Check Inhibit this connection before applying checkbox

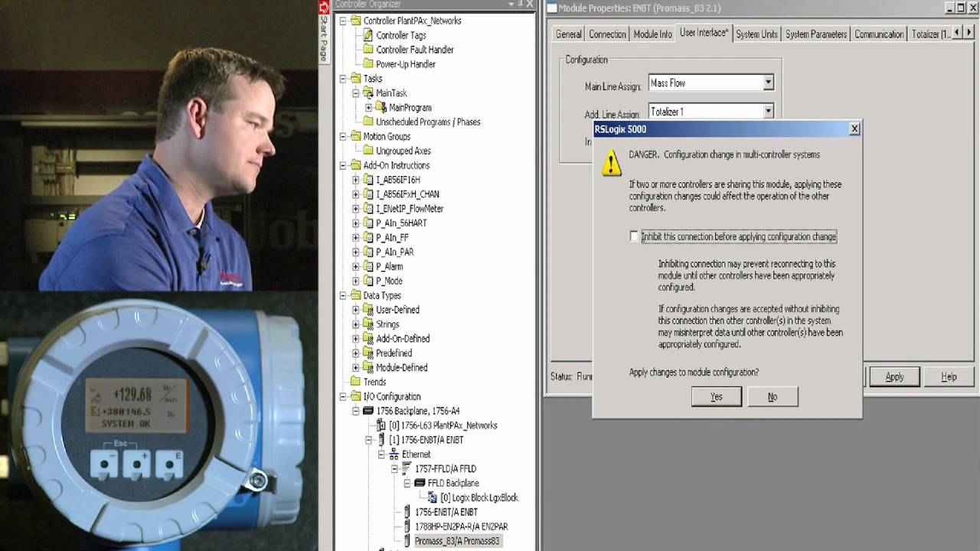point(634,236)
